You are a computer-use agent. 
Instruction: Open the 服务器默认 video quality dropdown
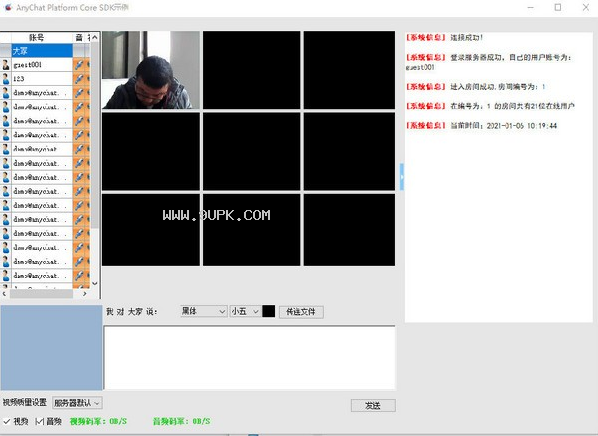tap(77, 402)
